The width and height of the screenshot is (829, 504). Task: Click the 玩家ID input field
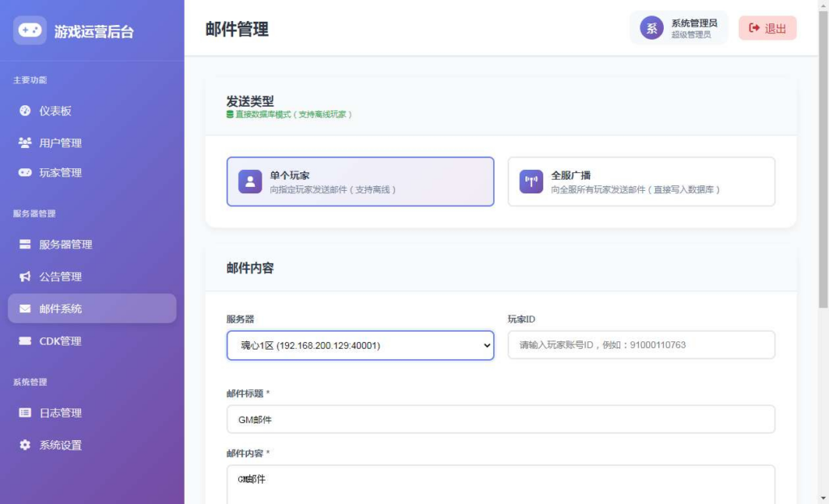640,345
